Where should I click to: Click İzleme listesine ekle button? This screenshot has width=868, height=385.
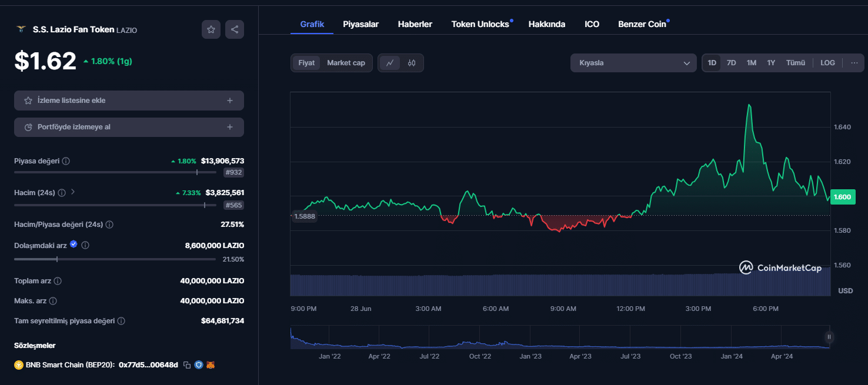click(129, 101)
